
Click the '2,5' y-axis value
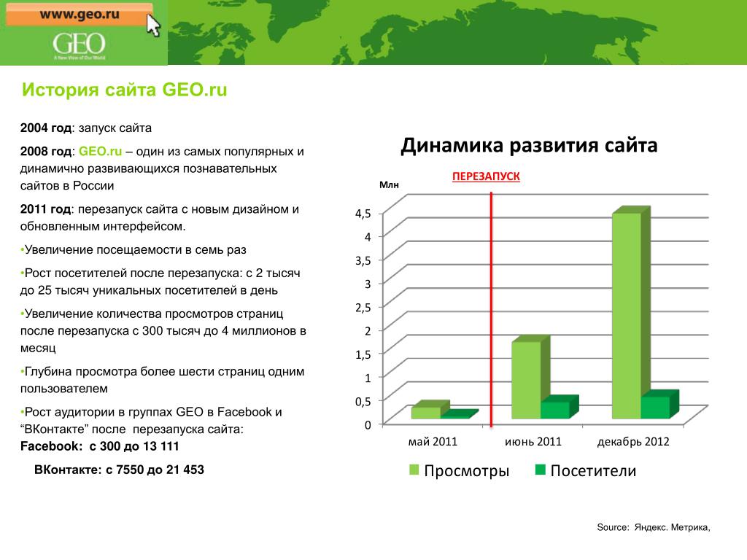click(363, 308)
